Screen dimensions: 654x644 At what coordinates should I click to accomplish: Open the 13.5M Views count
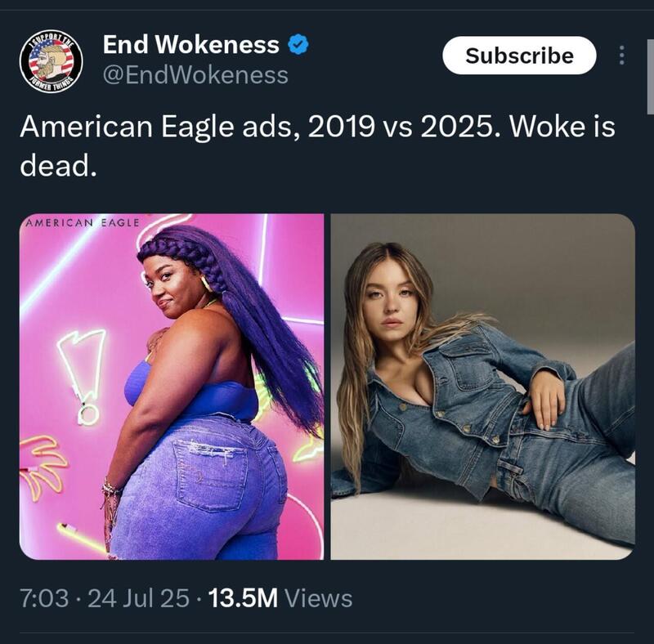click(280, 598)
